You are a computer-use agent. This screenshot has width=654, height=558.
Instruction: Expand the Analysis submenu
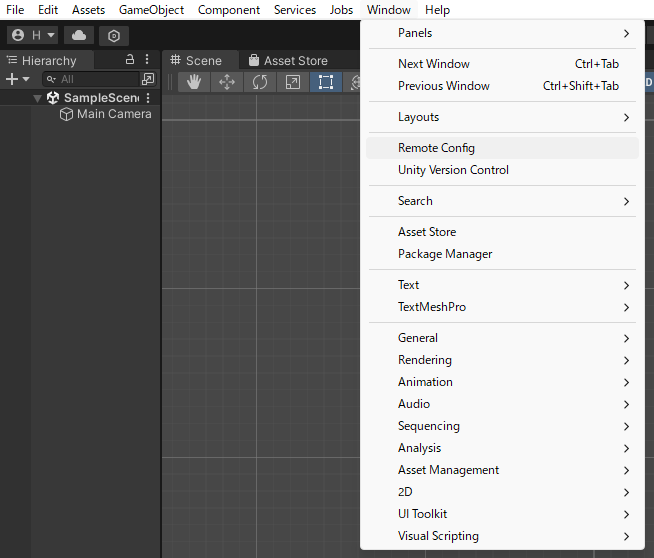pyautogui.click(x=502, y=448)
